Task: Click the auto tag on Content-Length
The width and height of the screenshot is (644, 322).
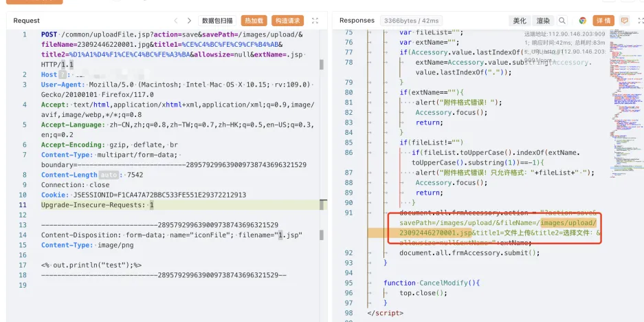Action: tap(109, 175)
